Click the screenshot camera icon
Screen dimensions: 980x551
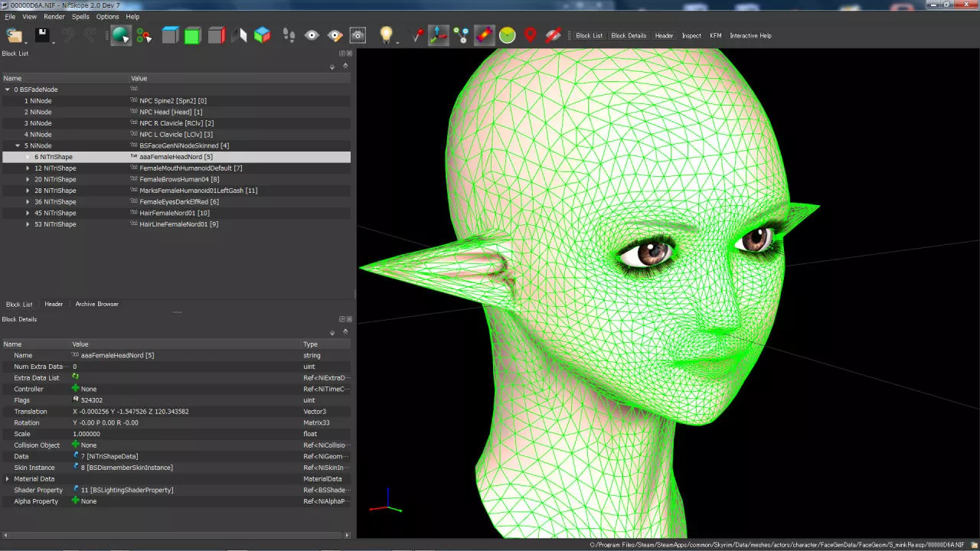358,35
